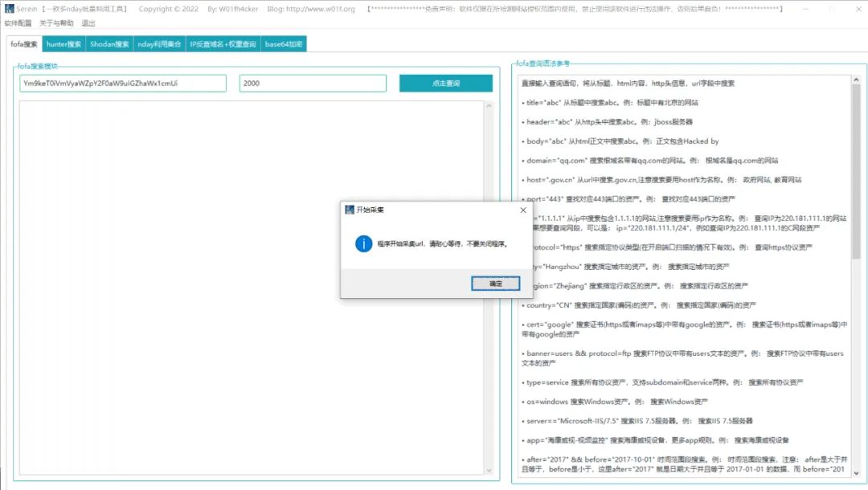Click the syntax reference scrollbar thumb
This screenshot has height=490, width=868.
tap(857, 171)
